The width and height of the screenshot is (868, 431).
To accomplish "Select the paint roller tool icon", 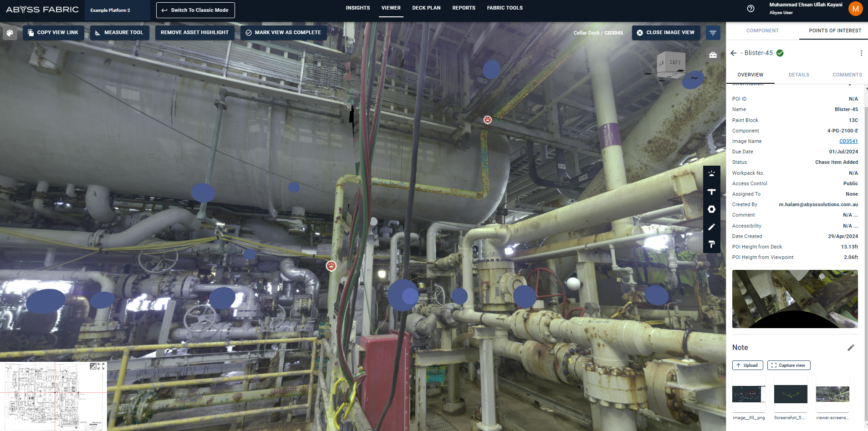I will pyautogui.click(x=711, y=244).
